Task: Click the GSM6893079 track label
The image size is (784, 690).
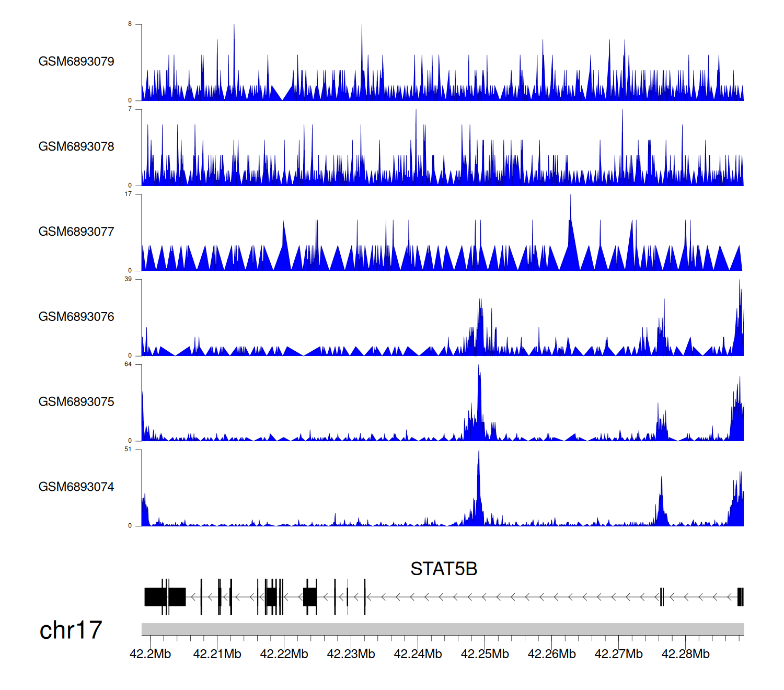Action: [x=76, y=62]
